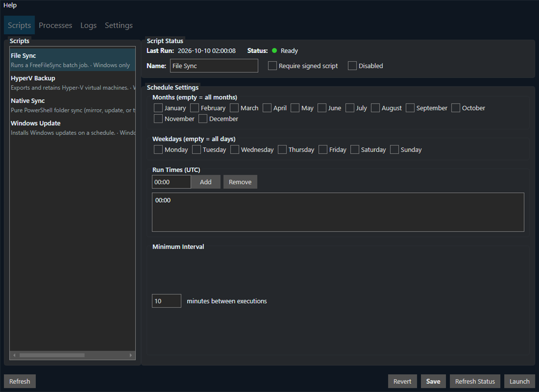539x392 pixels.
Task: Click the green Ready status indicator
Action: 274,50
